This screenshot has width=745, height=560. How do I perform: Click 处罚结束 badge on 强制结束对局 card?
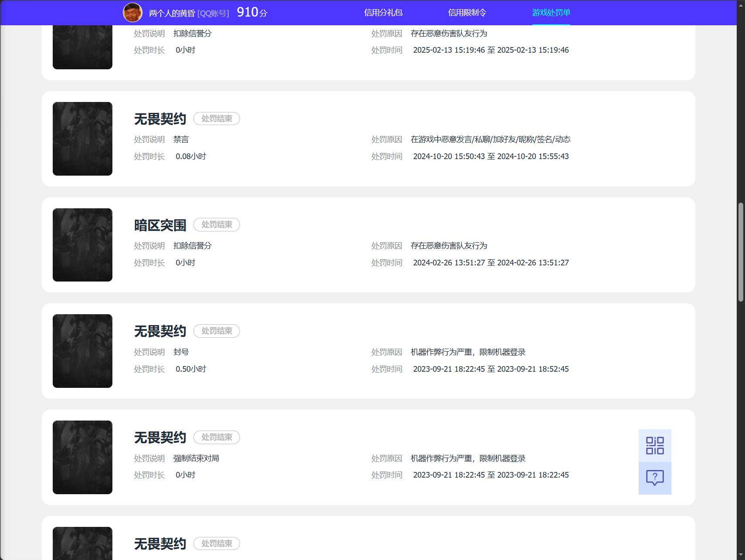217,437
